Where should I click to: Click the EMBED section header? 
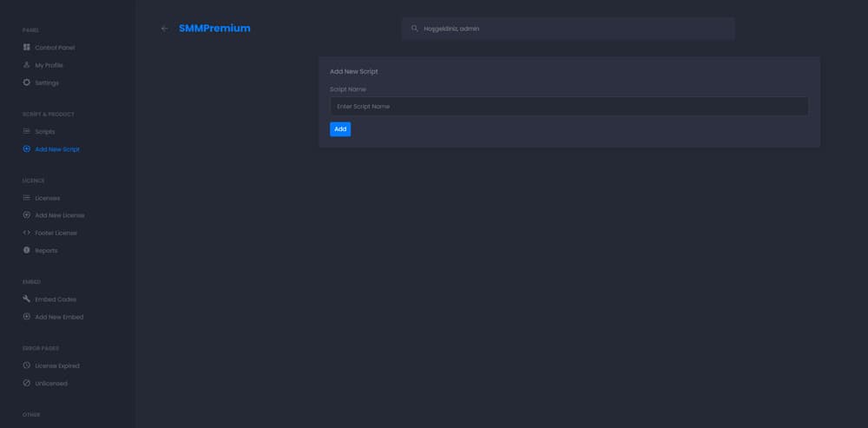coord(31,282)
